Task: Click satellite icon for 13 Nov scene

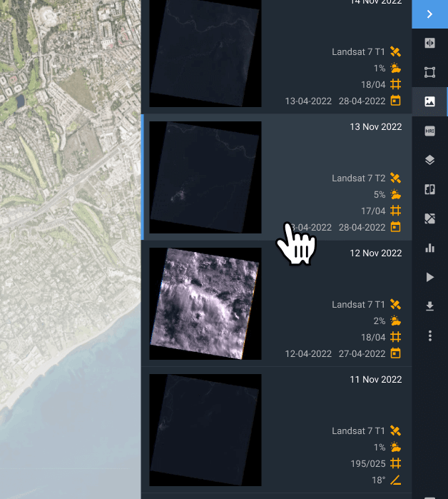Action: click(x=395, y=178)
